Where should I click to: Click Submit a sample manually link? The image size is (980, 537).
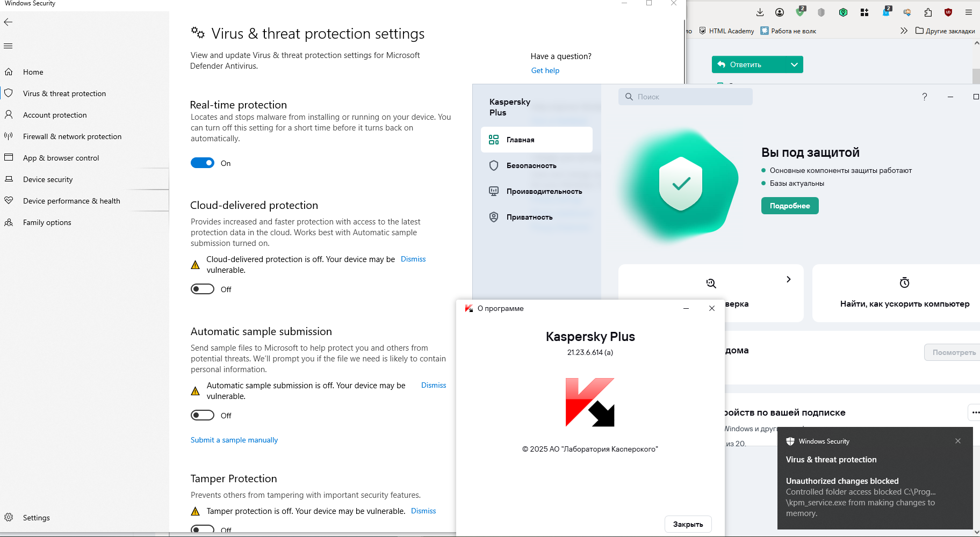tap(234, 440)
